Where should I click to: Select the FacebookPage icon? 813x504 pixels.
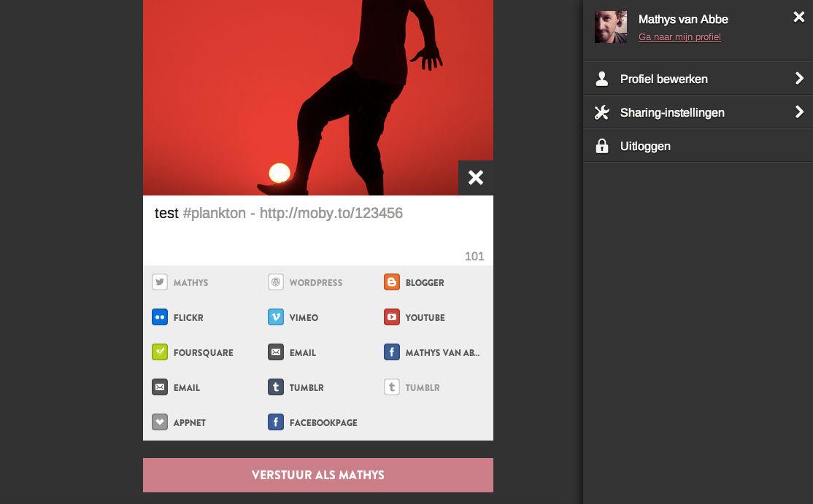click(x=276, y=422)
